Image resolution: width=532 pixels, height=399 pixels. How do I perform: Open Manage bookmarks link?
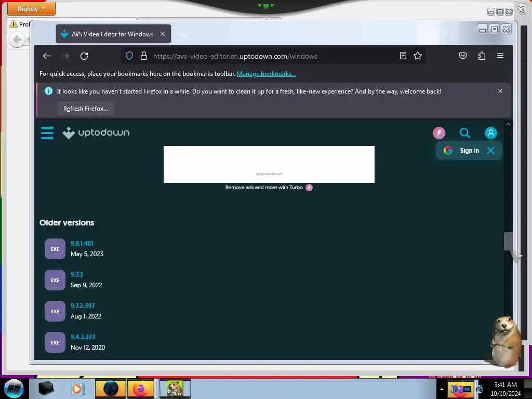coord(267,74)
